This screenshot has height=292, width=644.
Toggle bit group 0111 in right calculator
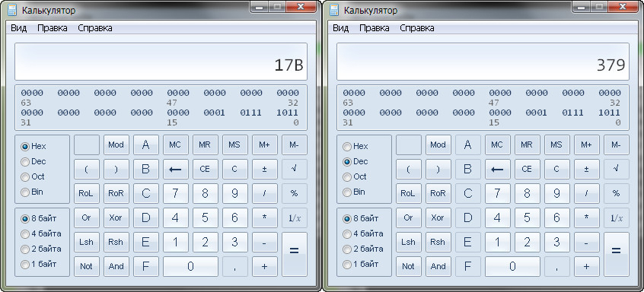572,113
